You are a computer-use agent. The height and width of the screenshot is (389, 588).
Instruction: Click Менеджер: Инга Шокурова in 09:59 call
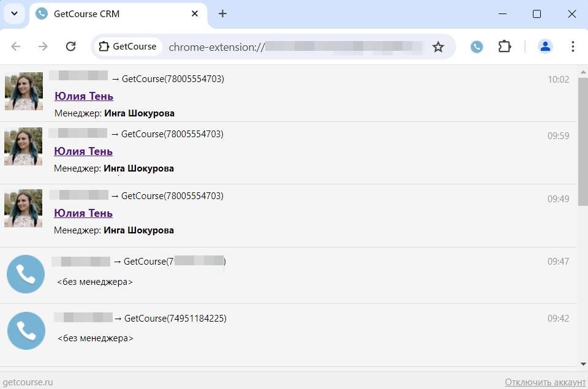114,168
